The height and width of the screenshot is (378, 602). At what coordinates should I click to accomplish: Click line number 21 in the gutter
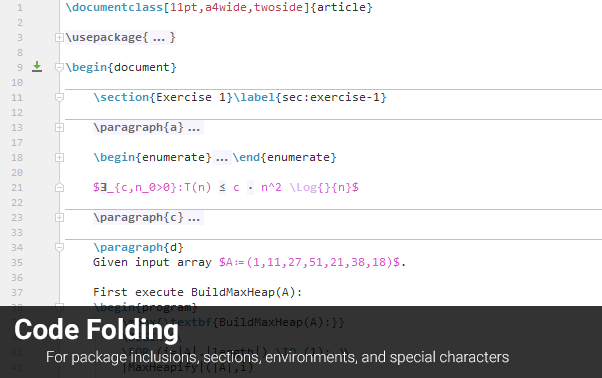pos(17,188)
